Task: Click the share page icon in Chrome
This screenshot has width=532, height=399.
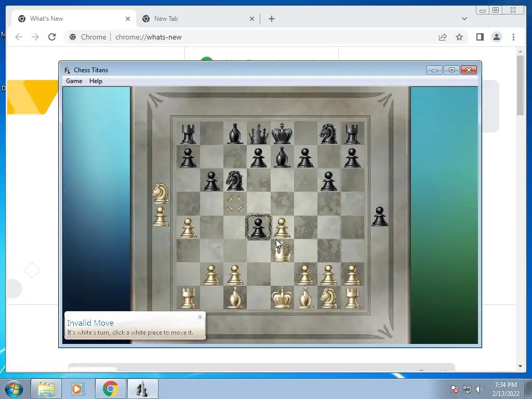Action: 443,37
